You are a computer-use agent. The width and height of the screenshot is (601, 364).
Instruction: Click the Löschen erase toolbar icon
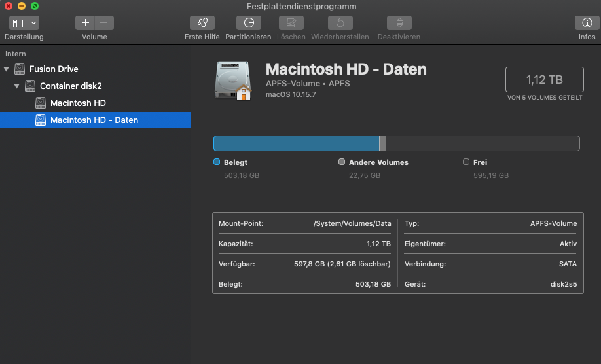(291, 23)
